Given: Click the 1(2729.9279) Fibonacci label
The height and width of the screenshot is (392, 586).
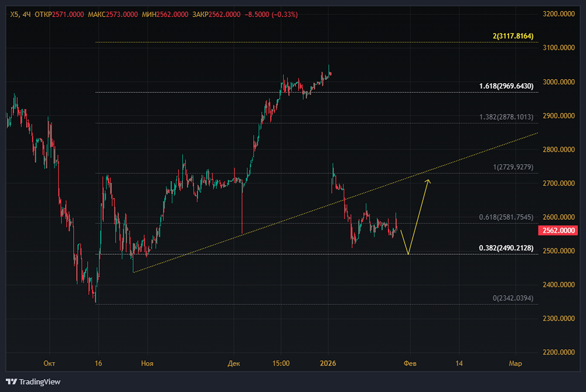Looking at the screenshot, I should [x=513, y=167].
